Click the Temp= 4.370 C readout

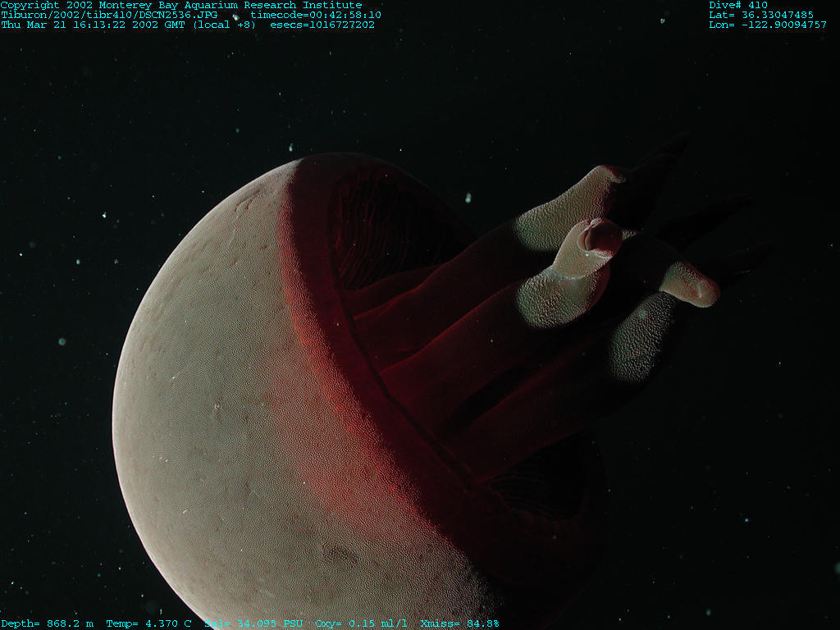(149, 623)
